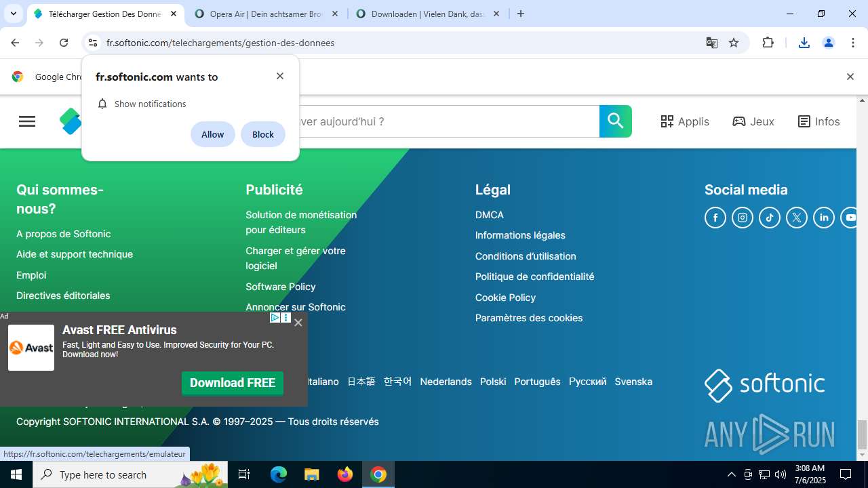Open the Software Policy link
This screenshot has width=868, height=488.
click(281, 287)
